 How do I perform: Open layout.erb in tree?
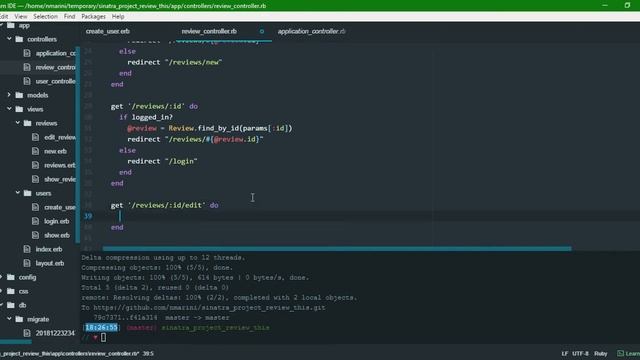tap(50, 263)
